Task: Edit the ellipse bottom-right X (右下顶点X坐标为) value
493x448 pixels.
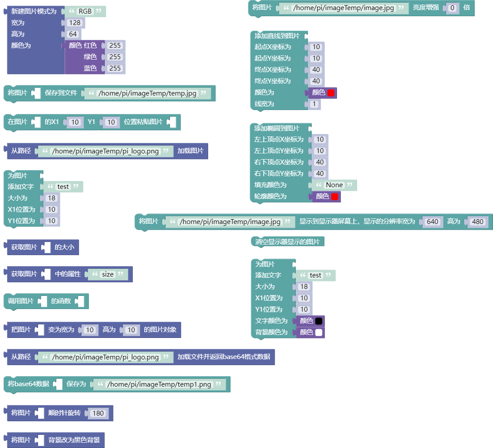Action: point(320,162)
